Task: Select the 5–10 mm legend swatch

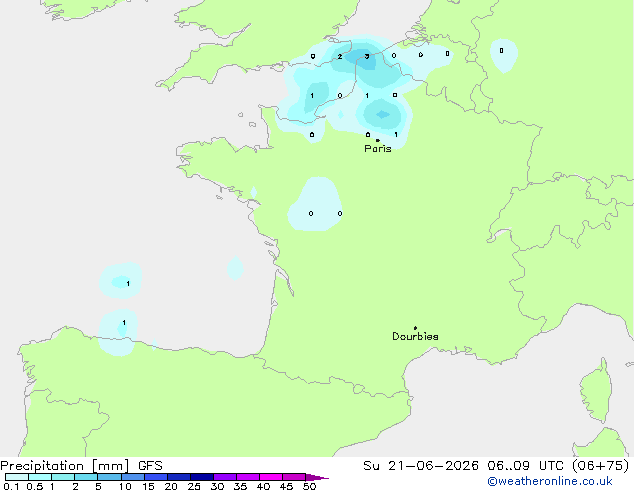Action: [x=109, y=477]
